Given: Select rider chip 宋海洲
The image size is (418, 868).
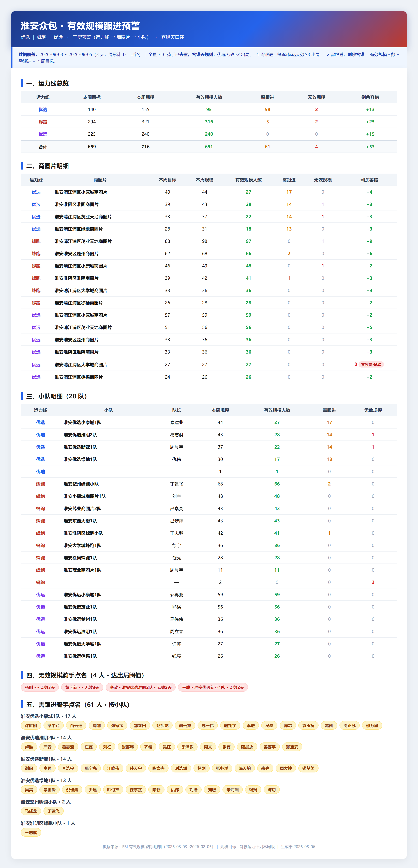Looking at the screenshot, I should tap(233, 790).
